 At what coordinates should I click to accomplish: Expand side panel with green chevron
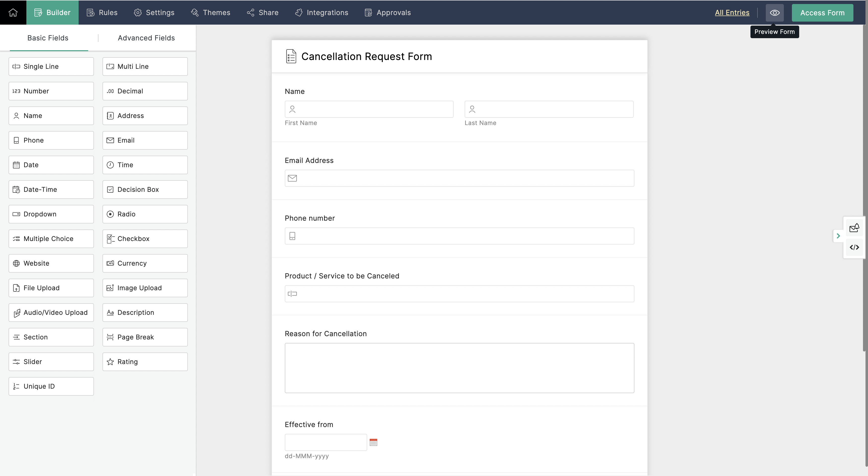838,236
